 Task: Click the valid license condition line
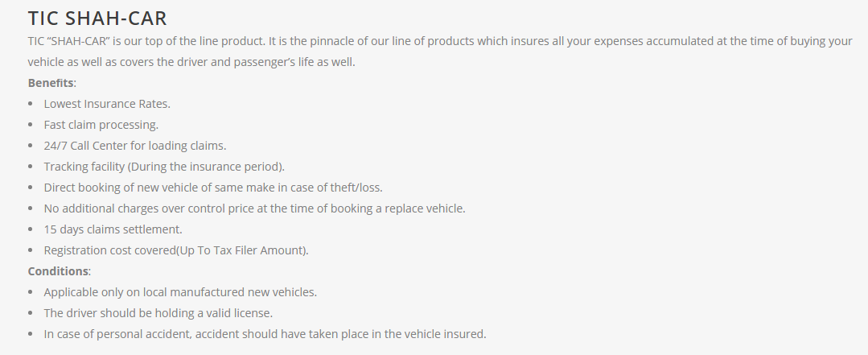point(158,313)
